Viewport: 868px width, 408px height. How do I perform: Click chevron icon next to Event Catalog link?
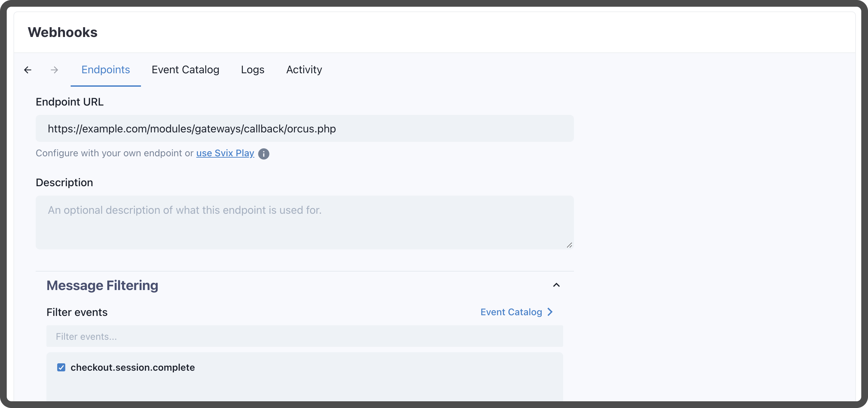[x=550, y=312]
